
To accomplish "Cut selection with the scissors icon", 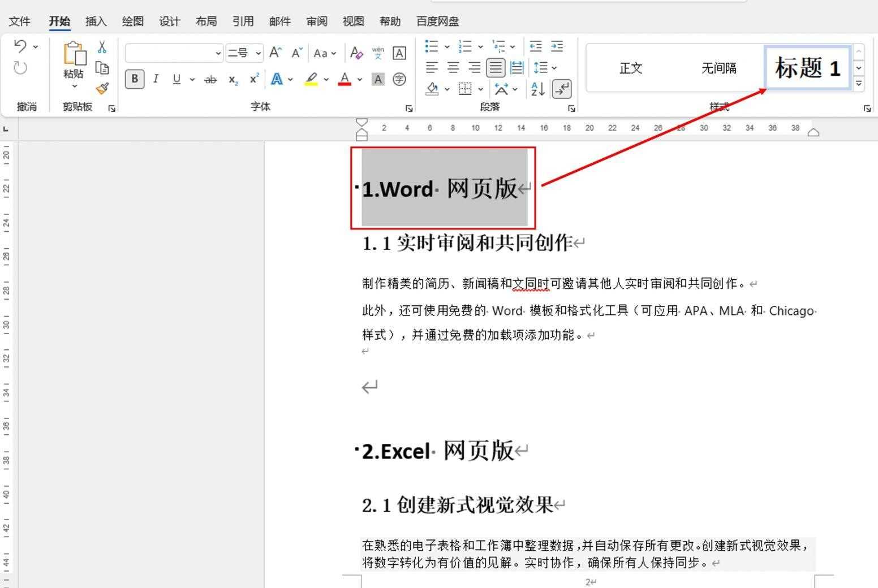I will pos(102,47).
